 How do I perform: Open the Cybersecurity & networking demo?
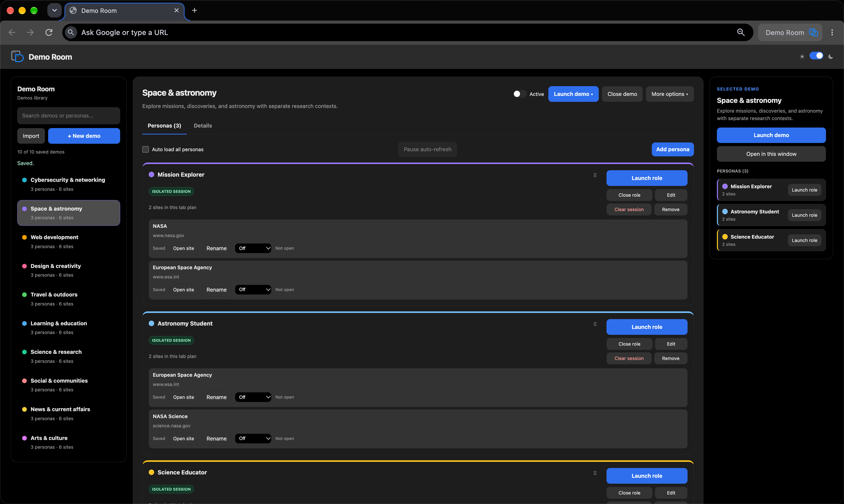[69, 184]
